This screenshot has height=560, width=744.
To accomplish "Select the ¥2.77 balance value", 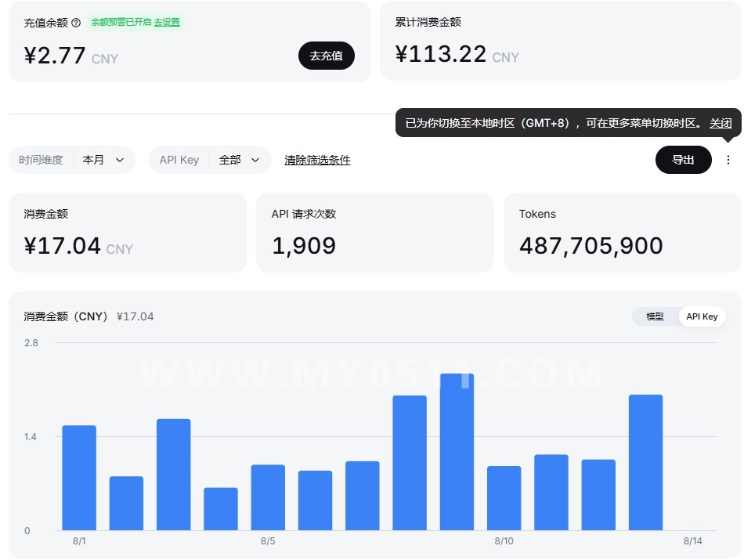I will (x=55, y=56).
